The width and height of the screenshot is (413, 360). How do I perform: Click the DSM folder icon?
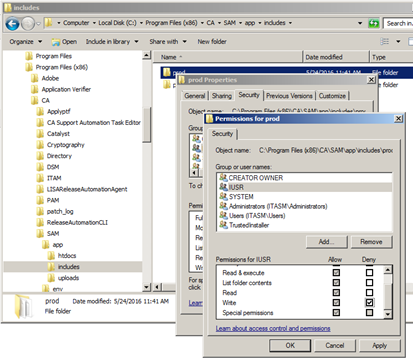coord(40,167)
